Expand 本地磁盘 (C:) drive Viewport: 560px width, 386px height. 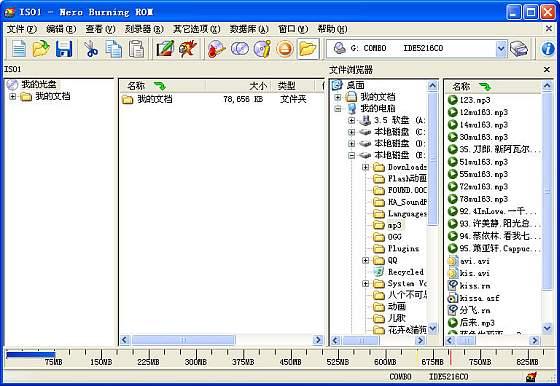351,132
